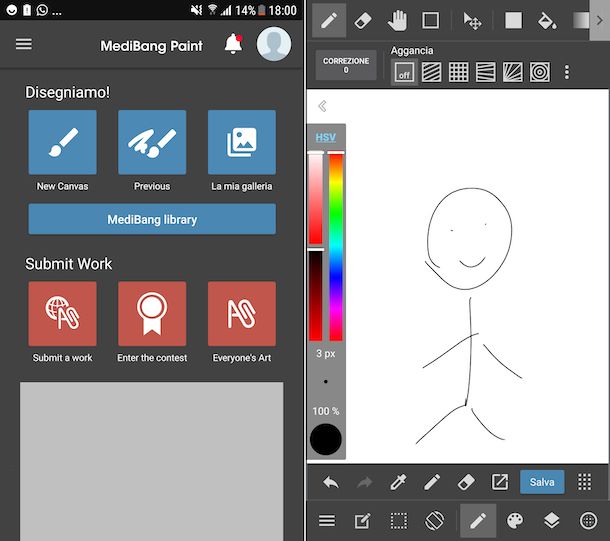This screenshot has width=610, height=541.
Task: Tap the gray ad banner area
Action: coord(152,461)
